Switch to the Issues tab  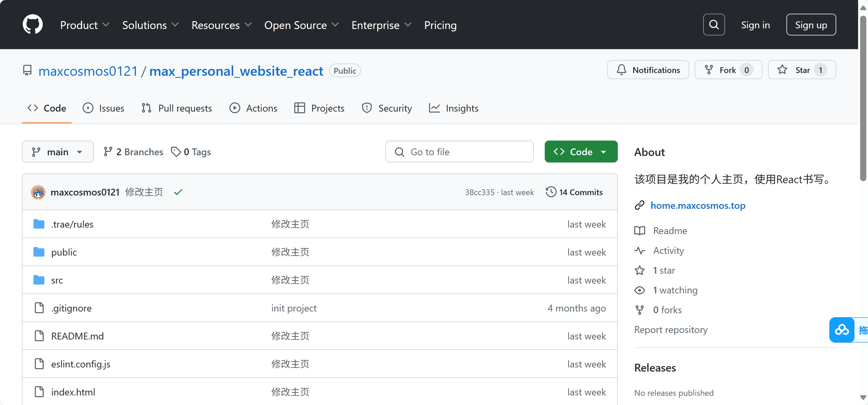(x=103, y=108)
